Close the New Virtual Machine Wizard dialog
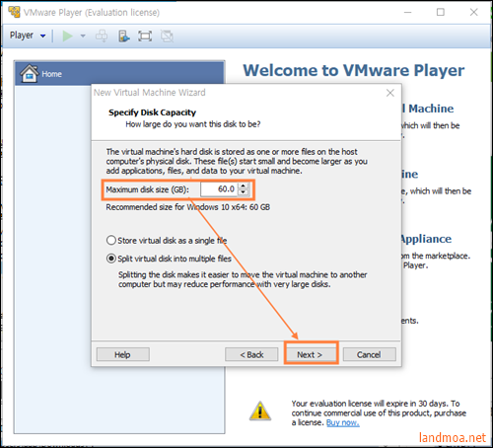The image size is (493, 448). pos(390,93)
